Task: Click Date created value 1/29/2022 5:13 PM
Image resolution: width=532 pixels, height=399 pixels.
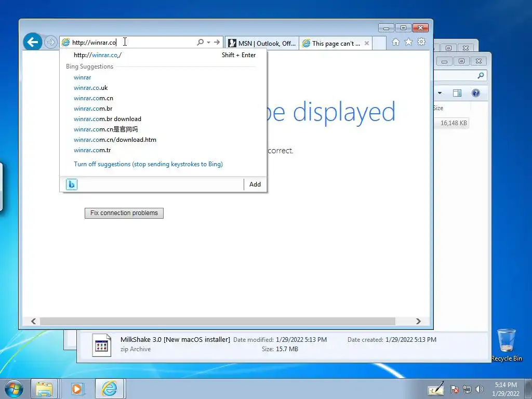Action: coord(411,340)
